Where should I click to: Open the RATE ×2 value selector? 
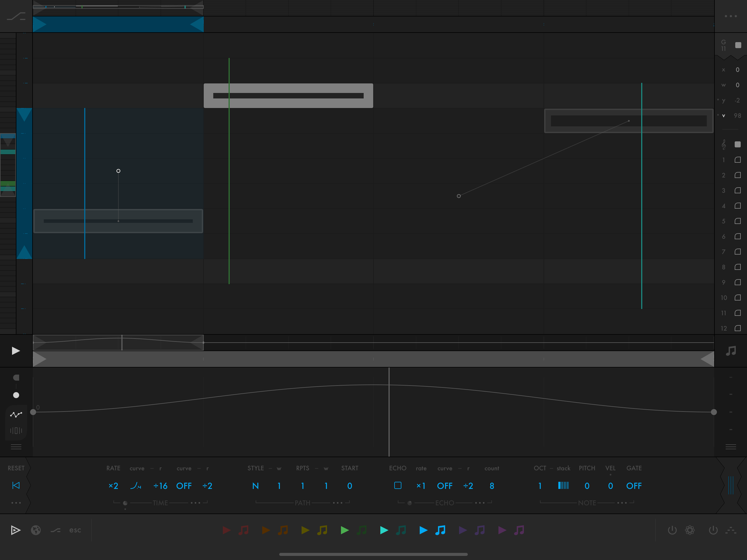tap(113, 486)
